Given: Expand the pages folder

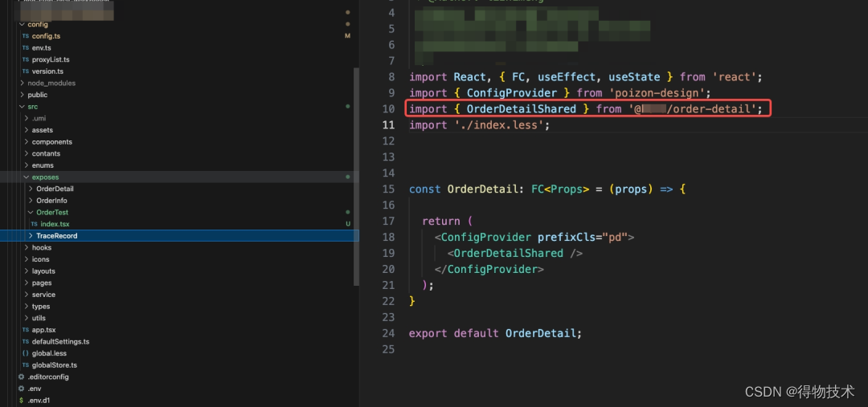Looking at the screenshot, I should click(x=27, y=283).
